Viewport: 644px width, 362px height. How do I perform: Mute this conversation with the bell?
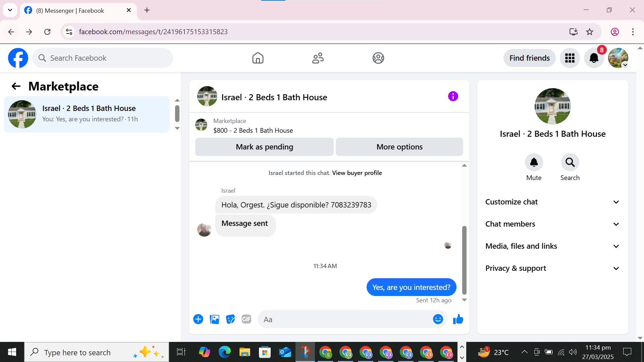pyautogui.click(x=534, y=163)
